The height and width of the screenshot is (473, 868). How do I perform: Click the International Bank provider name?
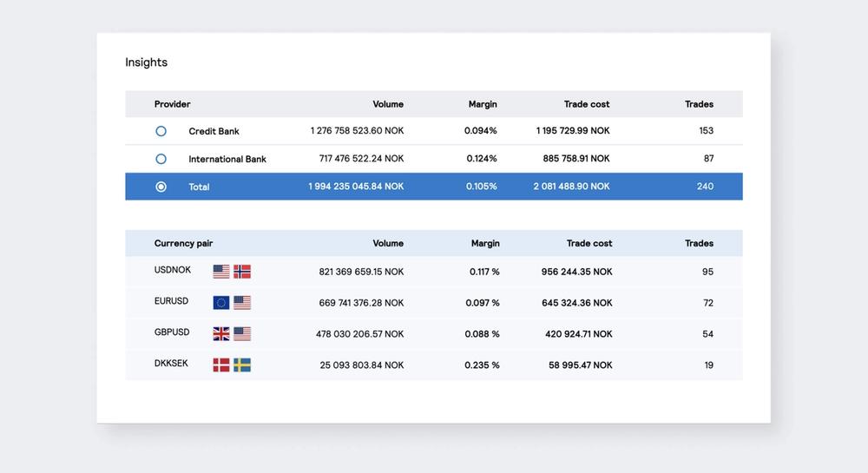(227, 159)
